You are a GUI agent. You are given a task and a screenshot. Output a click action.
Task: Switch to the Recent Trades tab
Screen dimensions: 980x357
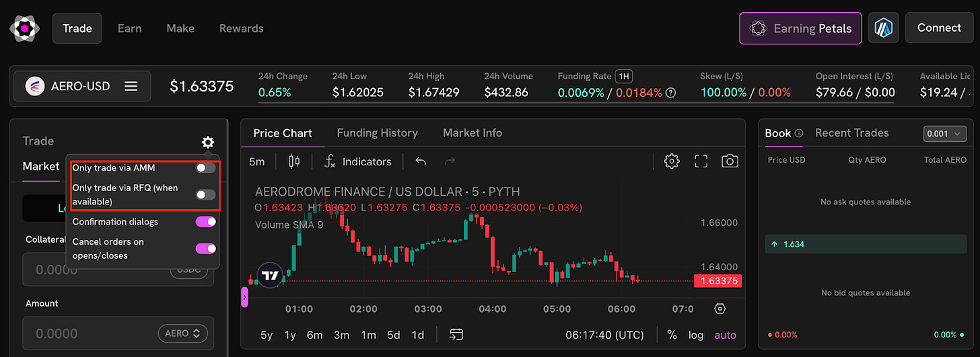[851, 133]
